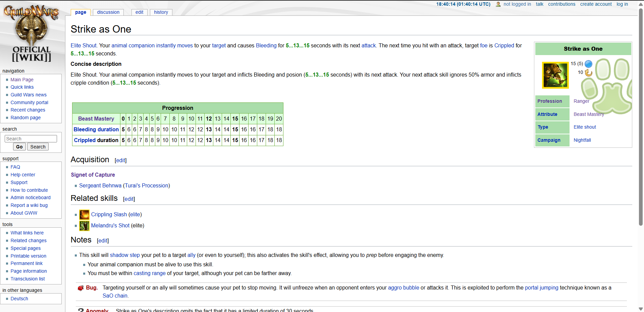Switch to the discussion tab
Viewport: 644px width, 312px height.
pos(108,12)
